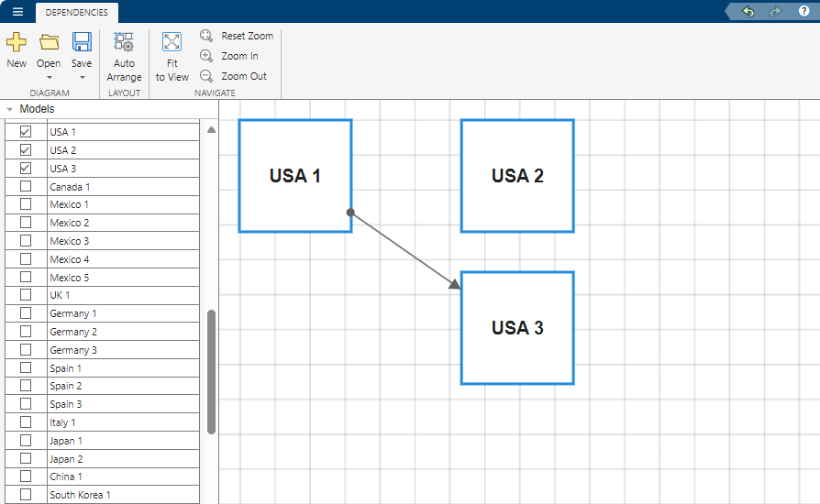
Task: Check the Germany 2 checkbox
Action: click(26, 332)
